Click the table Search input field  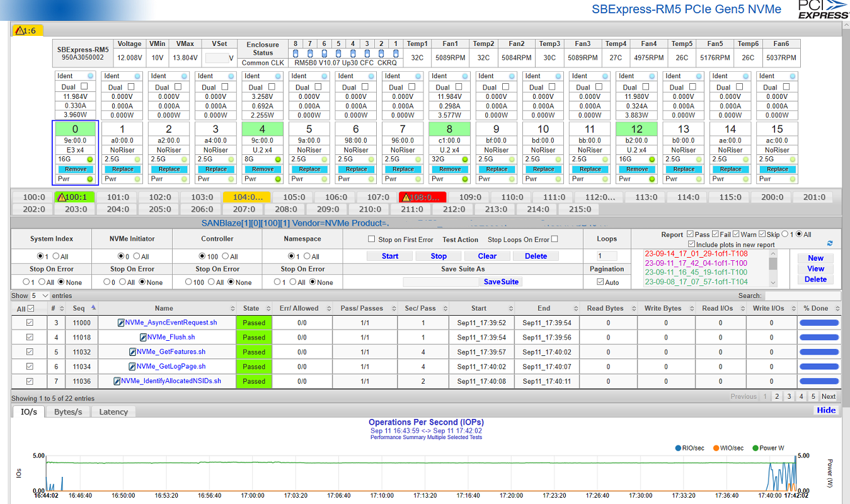[801, 295]
